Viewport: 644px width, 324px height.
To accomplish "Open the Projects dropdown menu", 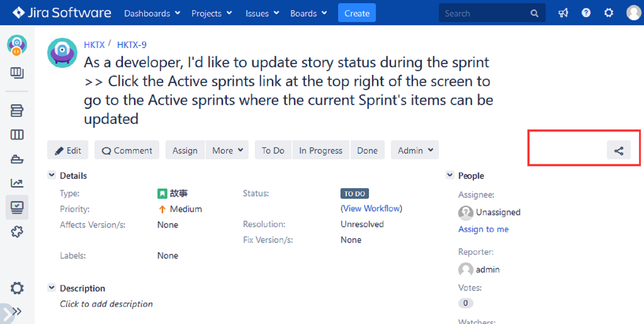I will tap(212, 13).
